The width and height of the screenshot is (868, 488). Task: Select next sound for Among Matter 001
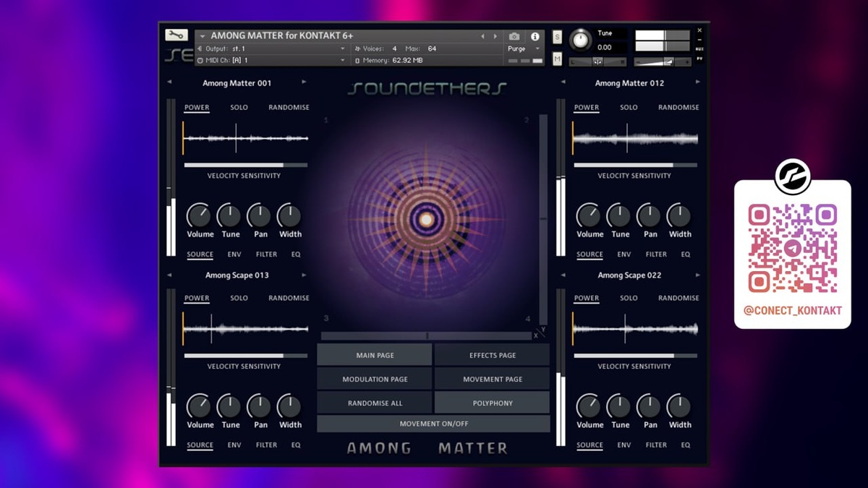(304, 82)
